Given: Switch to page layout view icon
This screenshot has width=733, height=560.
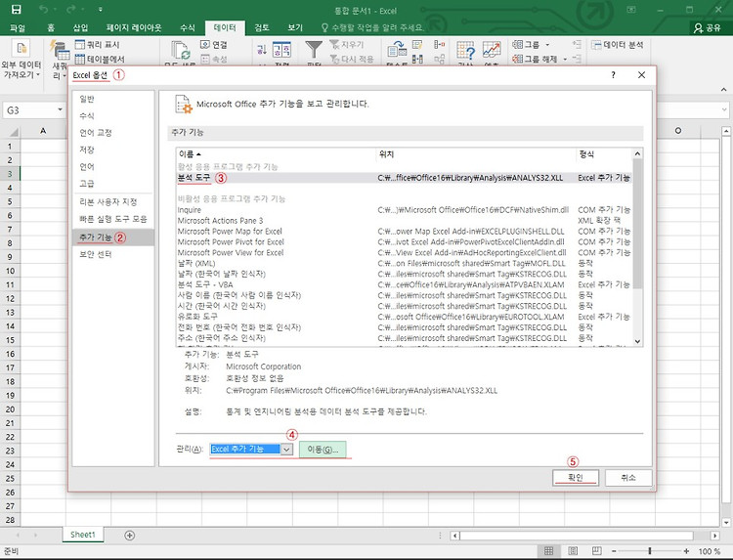Looking at the screenshot, I should click(x=573, y=551).
